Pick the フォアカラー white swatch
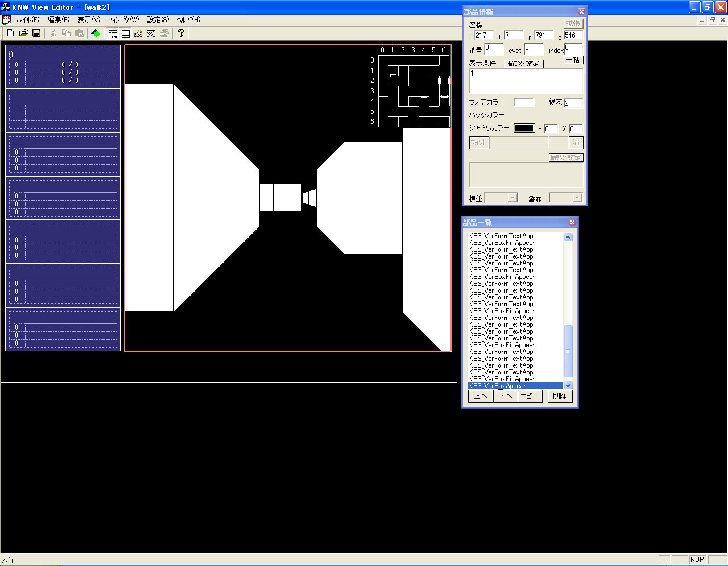The height and width of the screenshot is (566, 728). point(524,102)
